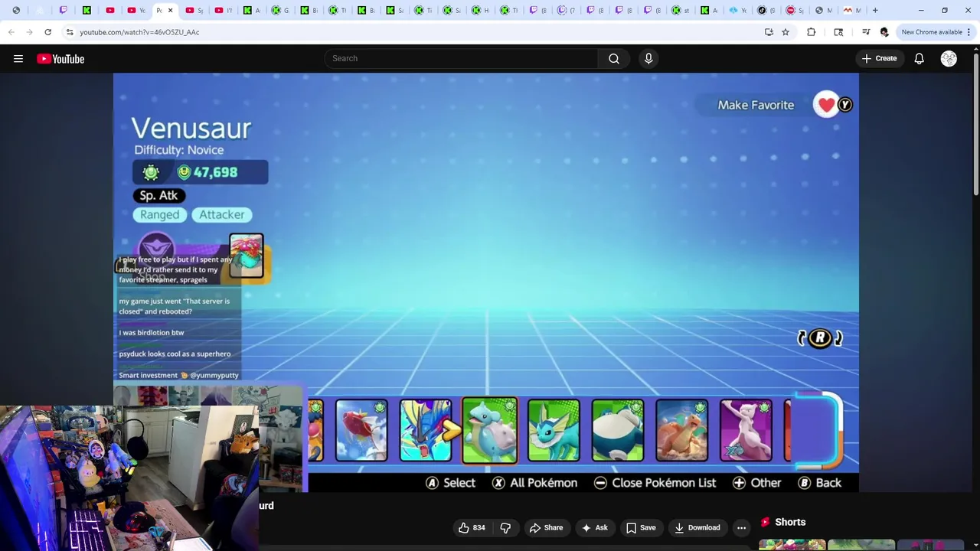Download the video
This screenshot has height=551, width=980.
(x=697, y=527)
